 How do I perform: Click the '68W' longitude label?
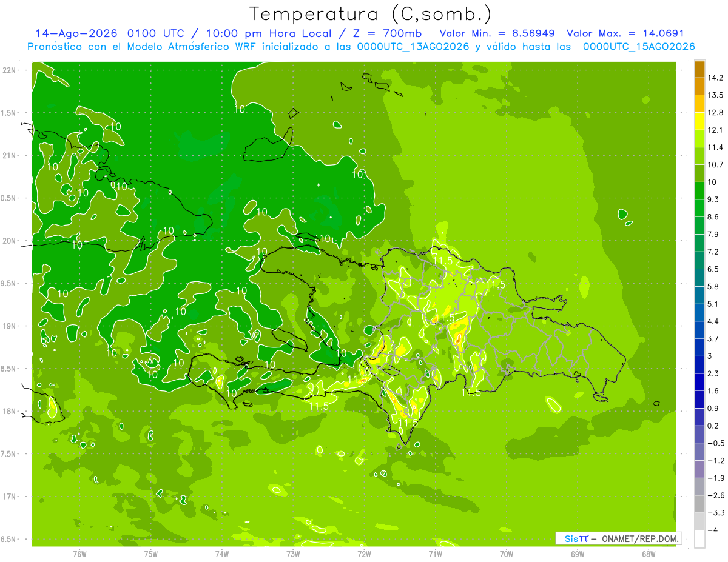[x=649, y=554]
